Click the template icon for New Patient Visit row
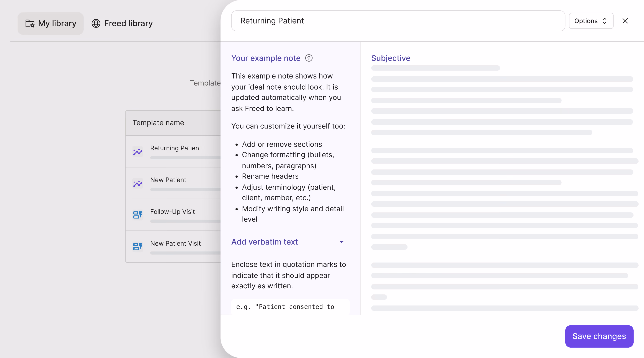 (x=138, y=247)
